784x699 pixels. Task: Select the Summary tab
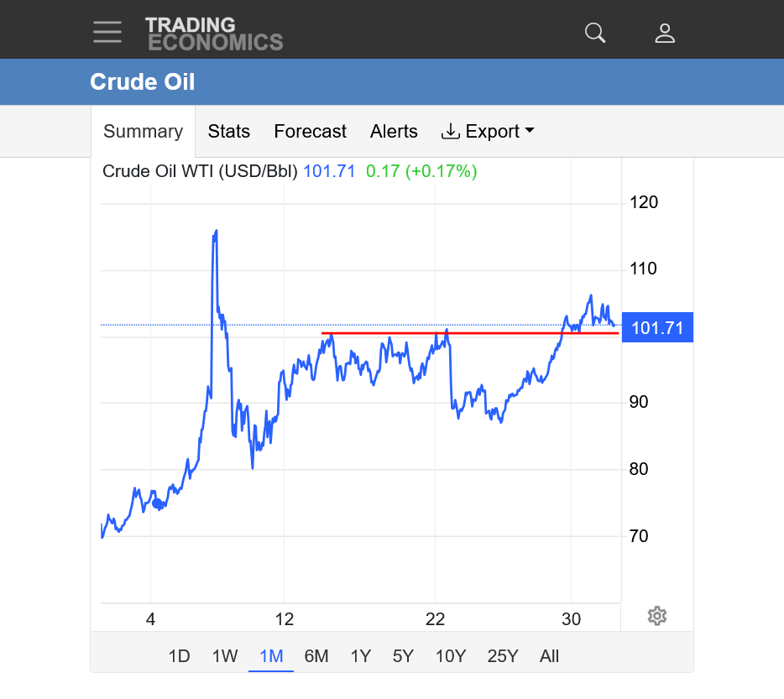[x=143, y=131]
